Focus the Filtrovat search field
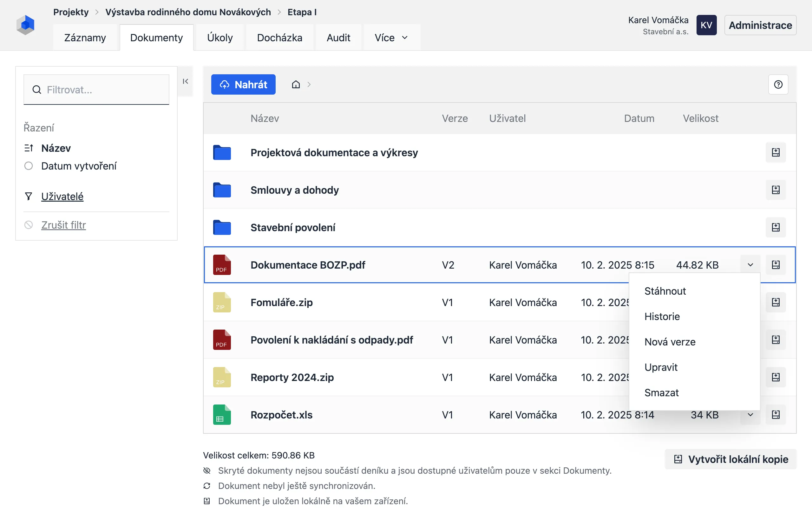The width and height of the screenshot is (812, 508). click(96, 90)
